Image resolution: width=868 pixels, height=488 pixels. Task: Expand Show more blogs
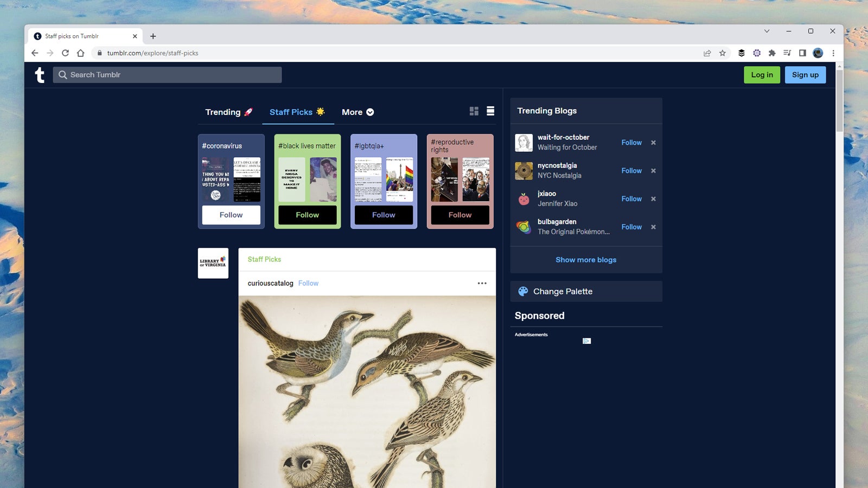pyautogui.click(x=585, y=260)
